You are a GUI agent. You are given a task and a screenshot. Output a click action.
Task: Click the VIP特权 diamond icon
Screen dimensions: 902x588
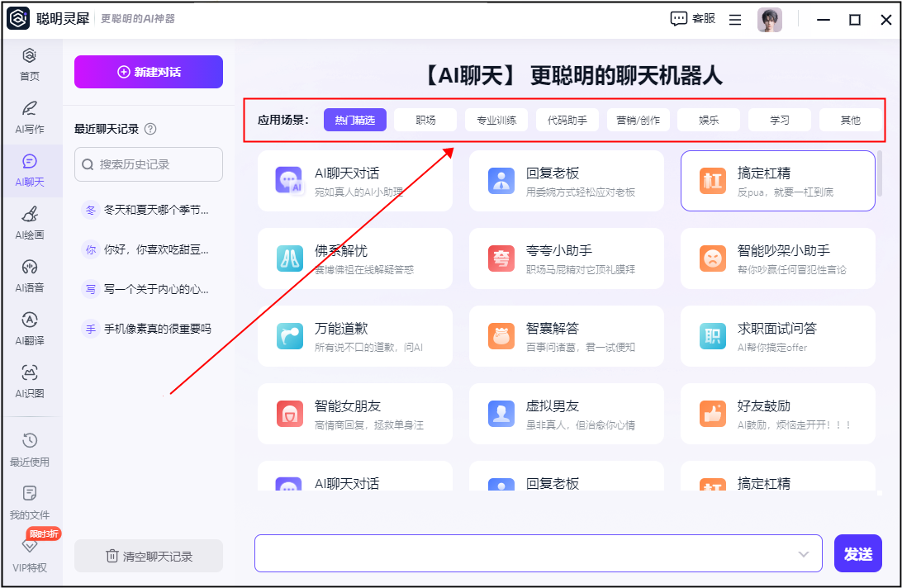coord(30,545)
